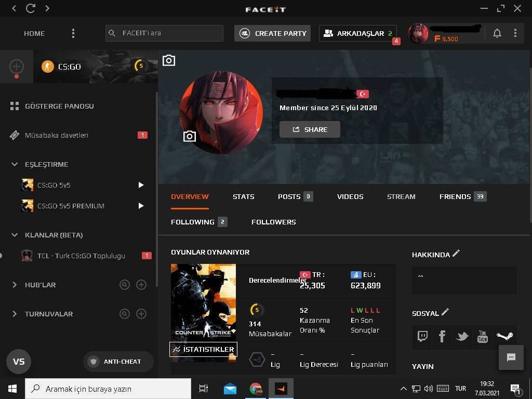Edit SOSYAL with the pencil icon

click(445, 312)
